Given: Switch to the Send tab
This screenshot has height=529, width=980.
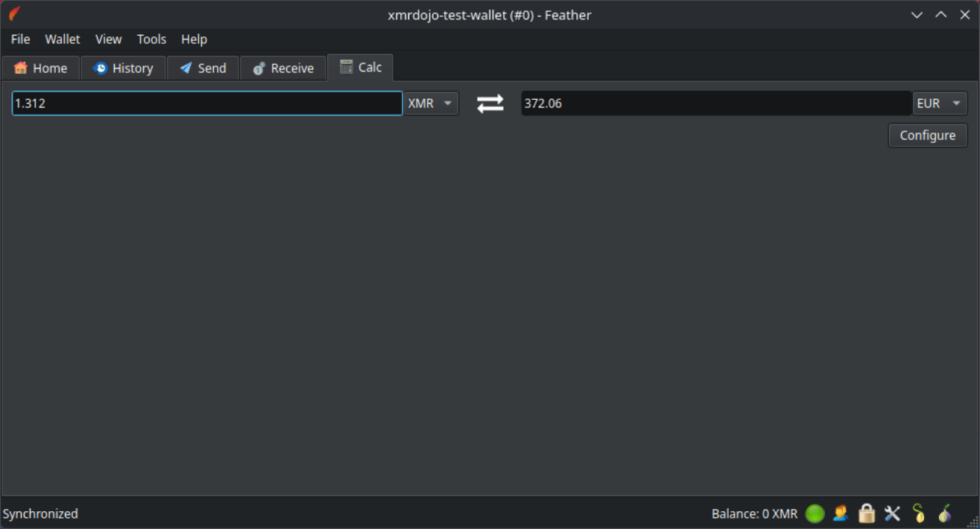Looking at the screenshot, I should pyautogui.click(x=203, y=68).
